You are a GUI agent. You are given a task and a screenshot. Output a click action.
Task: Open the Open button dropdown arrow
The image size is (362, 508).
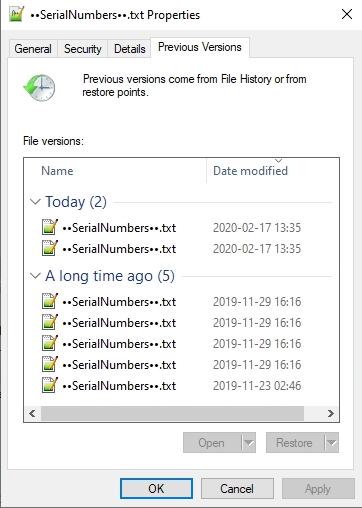pyautogui.click(x=249, y=443)
